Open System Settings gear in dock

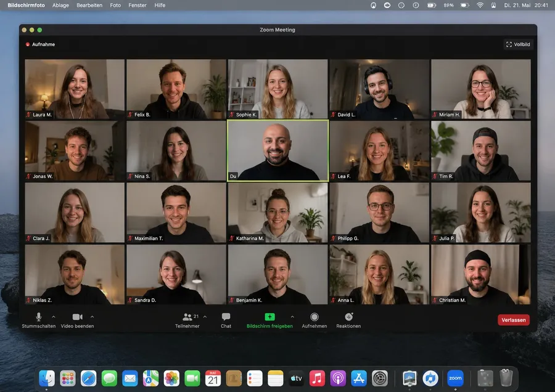pos(380,378)
